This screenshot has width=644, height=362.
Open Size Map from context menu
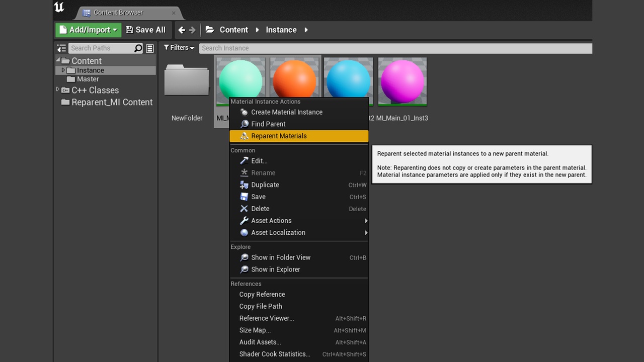click(299, 330)
